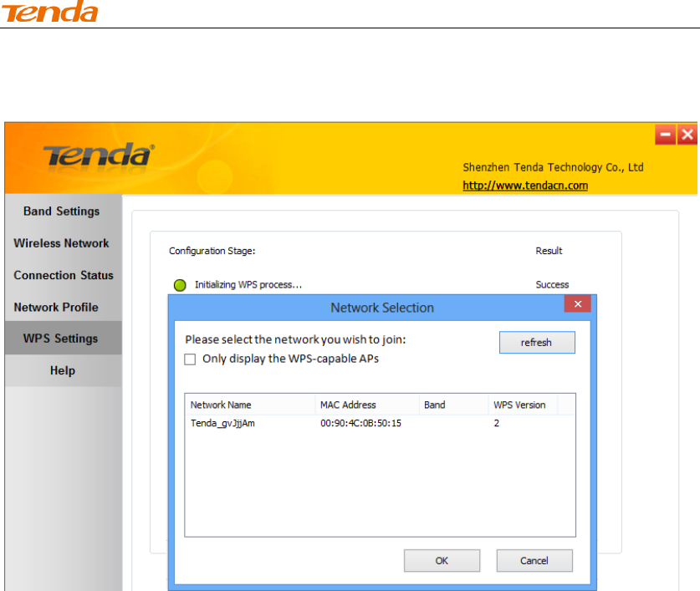Viewport: 700px width, 591px height.
Task: Sort by Network Name column header
Action: (250, 405)
